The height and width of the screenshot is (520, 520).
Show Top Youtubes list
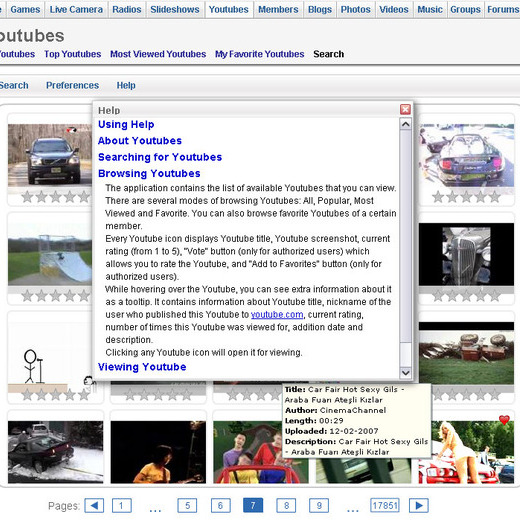(73, 54)
